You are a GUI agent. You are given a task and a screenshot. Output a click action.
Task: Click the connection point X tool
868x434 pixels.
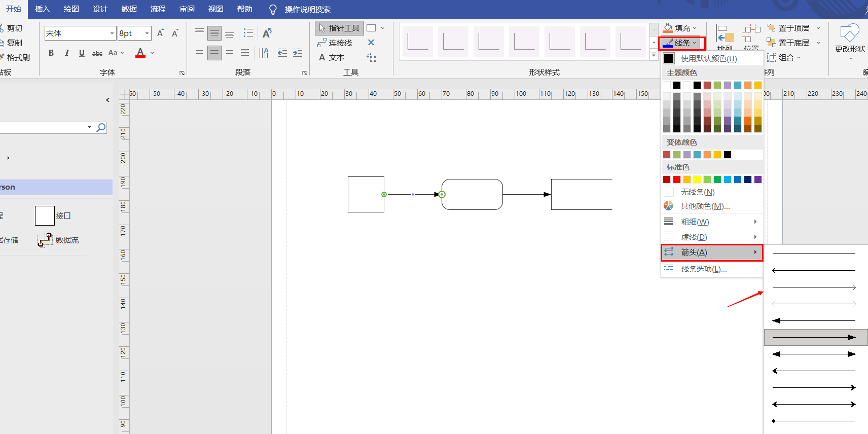tap(371, 43)
